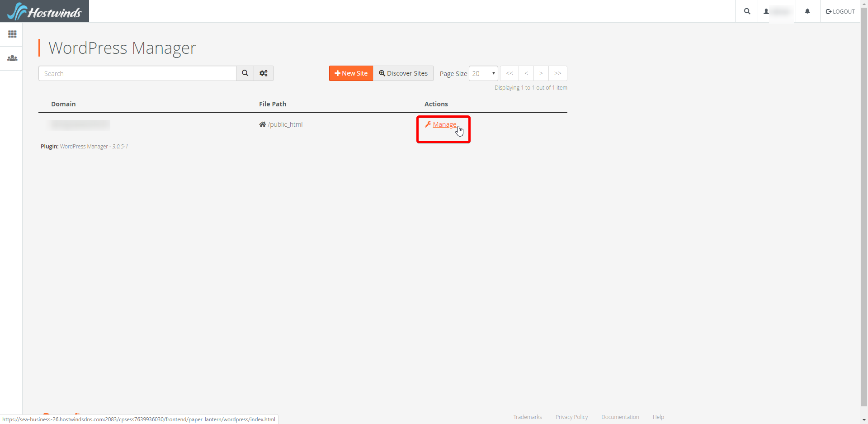The image size is (868, 424).
Task: Click the WordPress Manager page heading
Action: coord(122,48)
